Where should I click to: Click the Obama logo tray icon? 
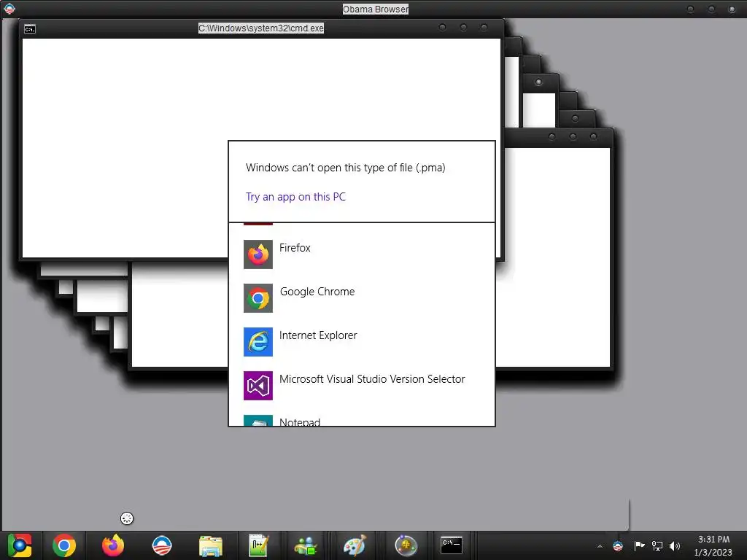tap(618, 545)
